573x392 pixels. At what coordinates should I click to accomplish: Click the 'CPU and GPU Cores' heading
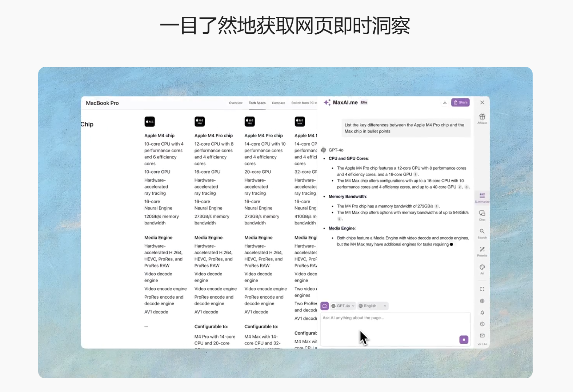click(x=348, y=158)
